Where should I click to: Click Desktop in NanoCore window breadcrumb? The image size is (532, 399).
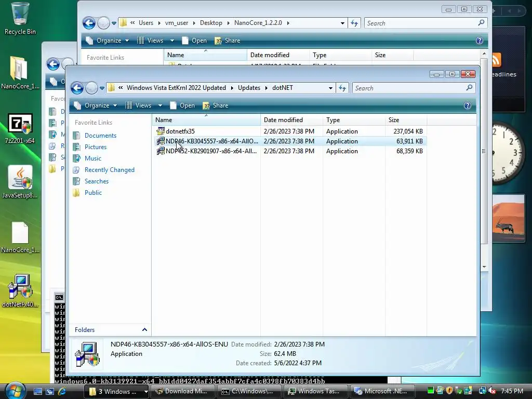211,23
